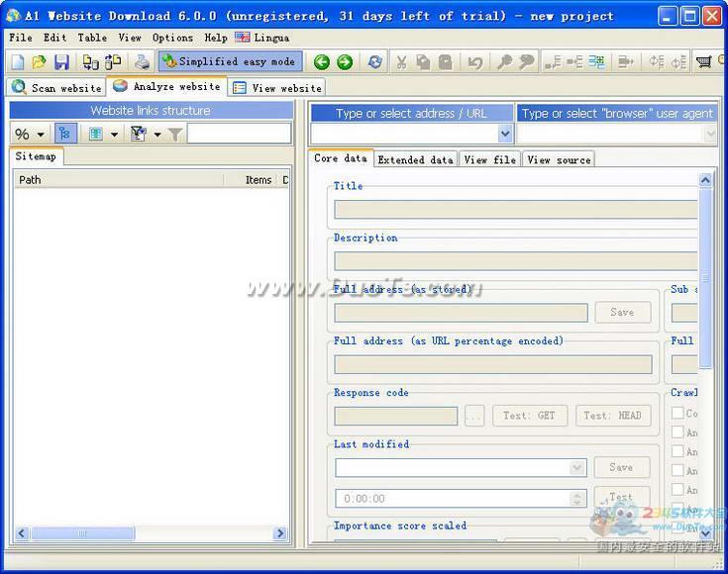Click the Cut scissors icon
The width and height of the screenshot is (728, 574).
[401, 61]
